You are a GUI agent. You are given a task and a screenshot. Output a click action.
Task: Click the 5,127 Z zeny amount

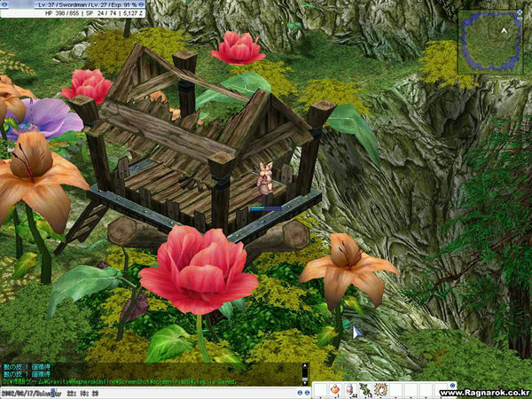tap(133, 13)
